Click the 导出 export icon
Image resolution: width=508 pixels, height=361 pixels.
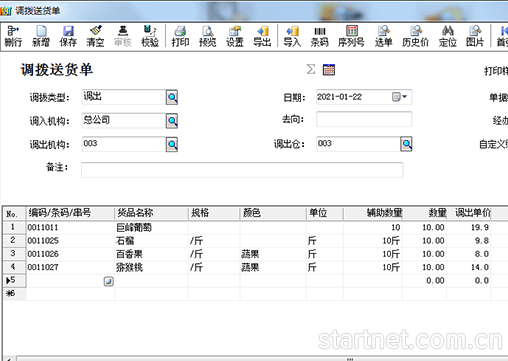click(x=262, y=36)
